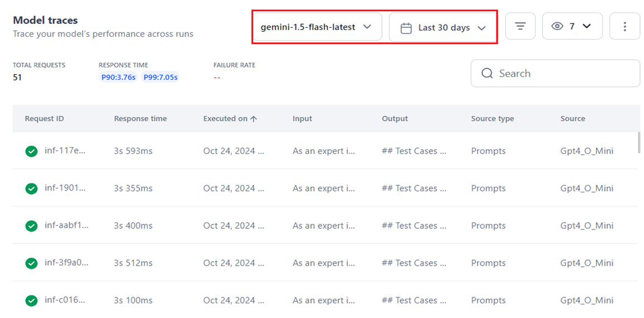Click green success check for inf-1901 request
This screenshot has height=318, width=644.
[32, 188]
